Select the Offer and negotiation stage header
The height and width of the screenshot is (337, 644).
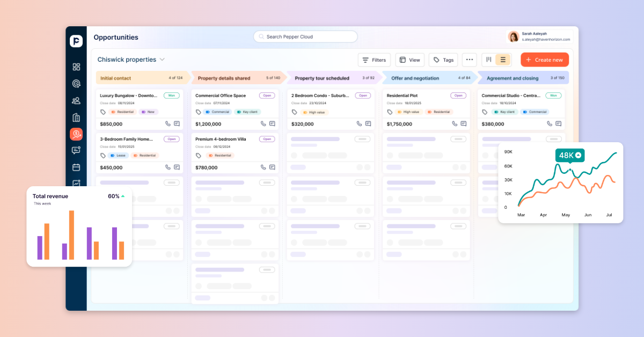pyautogui.click(x=427, y=77)
